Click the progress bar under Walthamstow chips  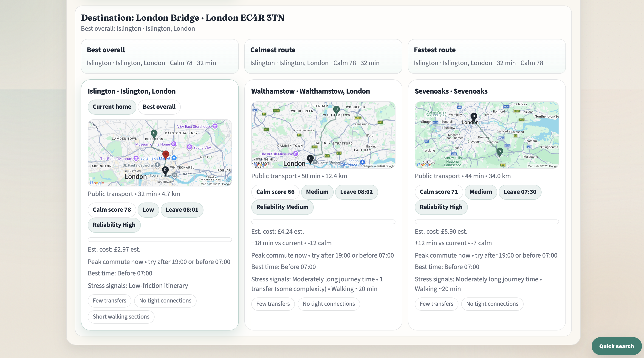[x=323, y=222]
